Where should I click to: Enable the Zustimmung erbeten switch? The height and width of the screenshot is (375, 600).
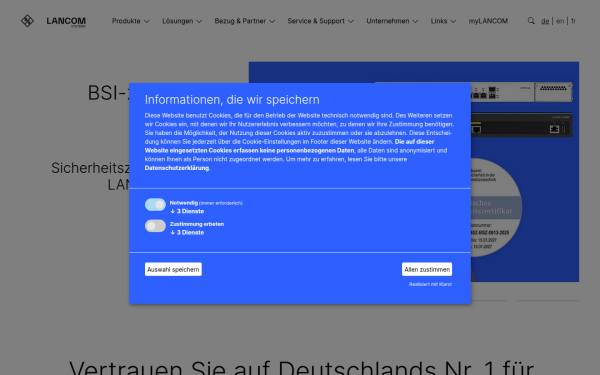tap(155, 226)
